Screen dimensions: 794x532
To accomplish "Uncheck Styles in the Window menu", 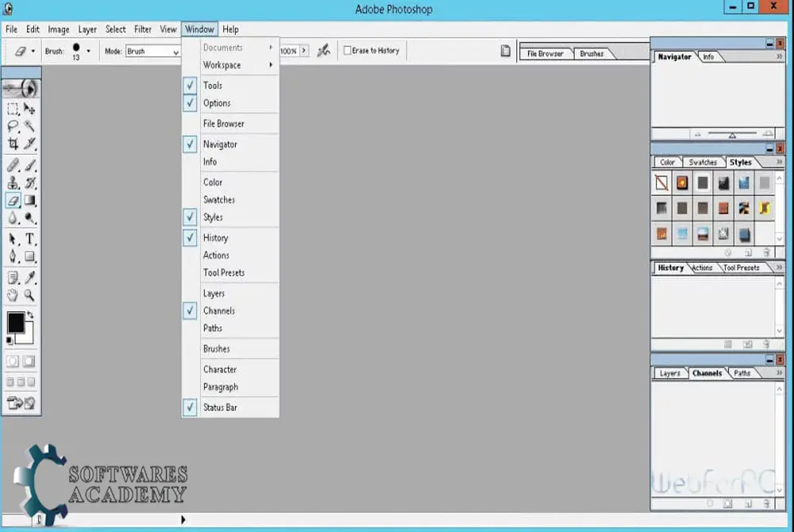I will [190, 217].
